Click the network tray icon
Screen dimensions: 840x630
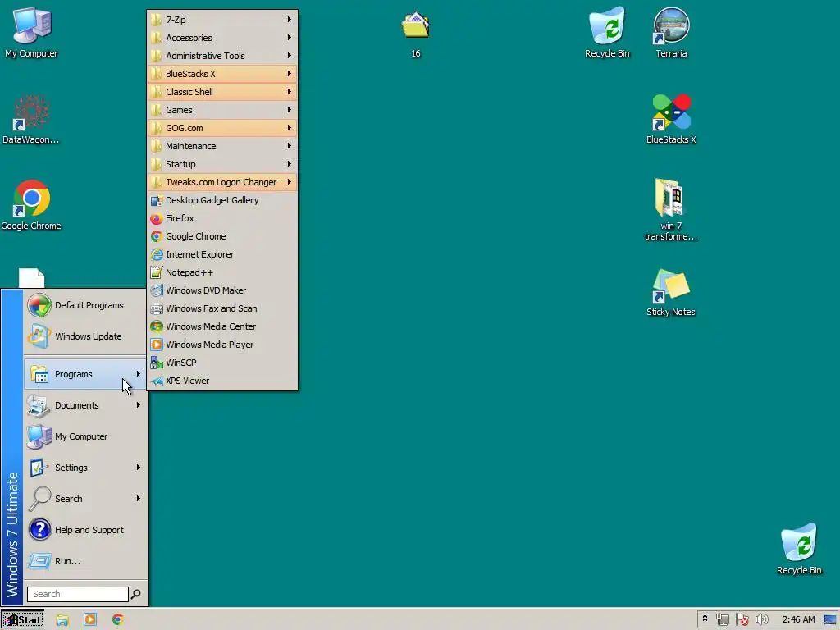[x=722, y=620]
